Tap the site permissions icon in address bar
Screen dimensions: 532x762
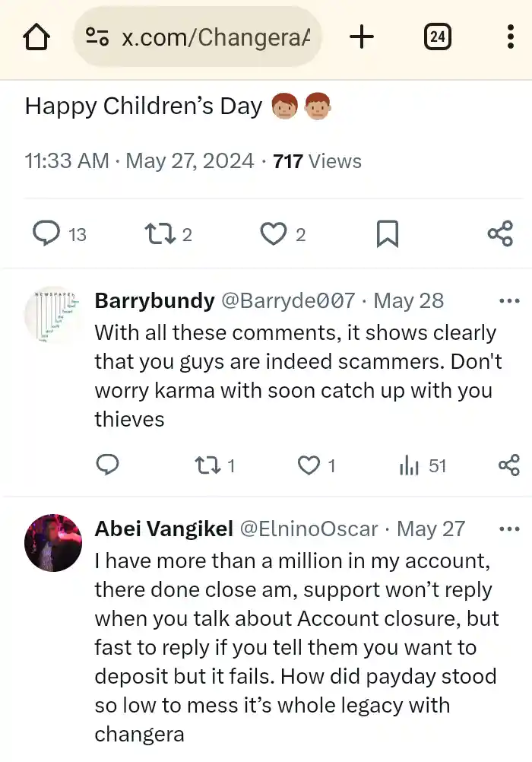click(x=97, y=37)
